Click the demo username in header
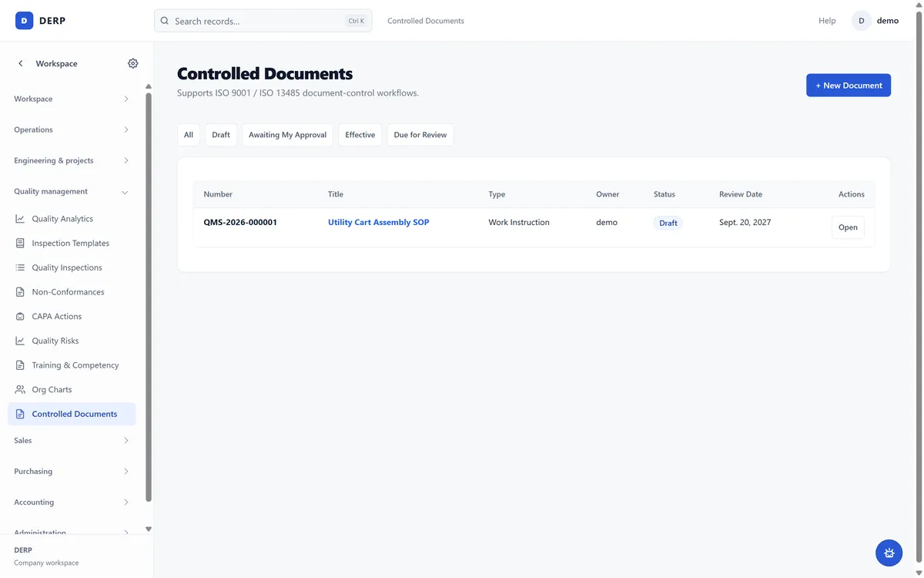Screen dimensions: 924x578 [x=888, y=21]
